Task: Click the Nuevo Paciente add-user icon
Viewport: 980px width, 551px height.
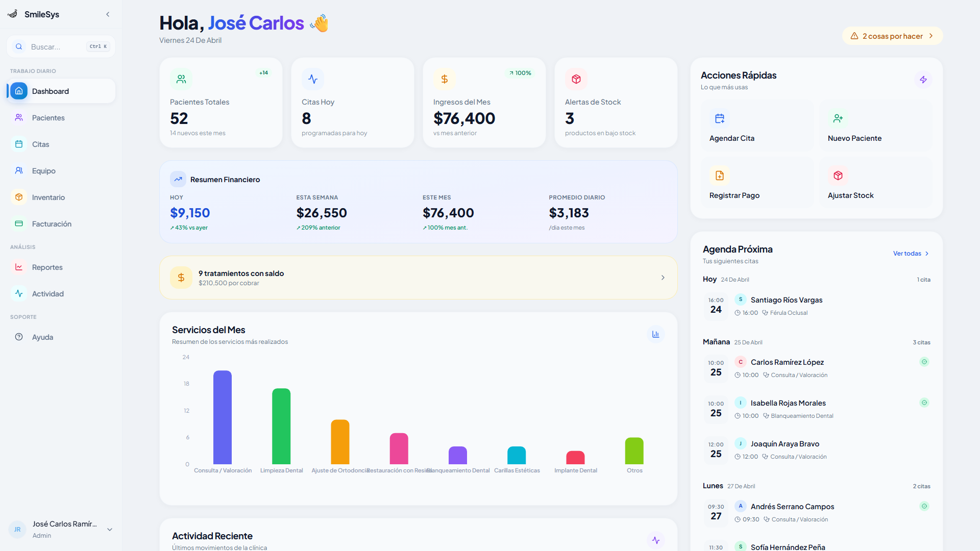Action: click(x=838, y=118)
